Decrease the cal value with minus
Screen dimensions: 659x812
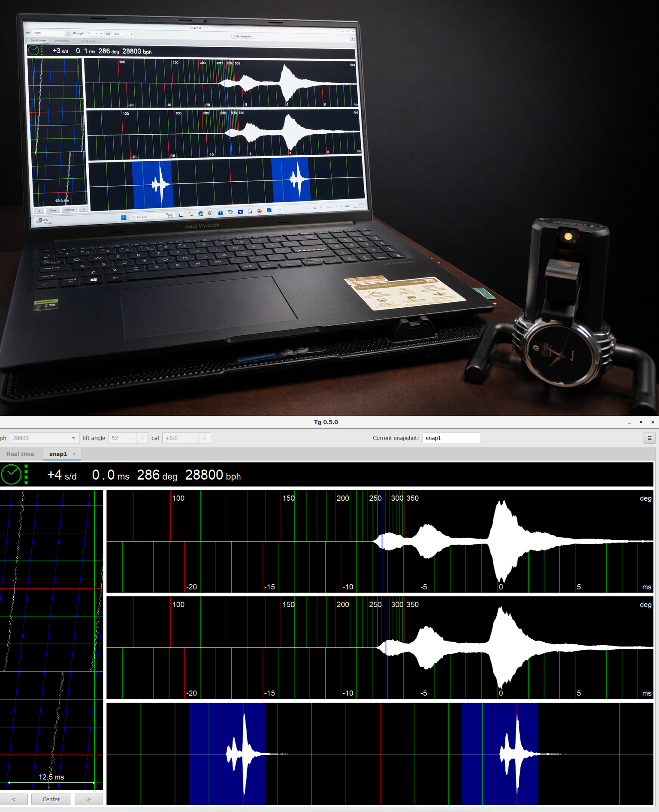pos(193,438)
